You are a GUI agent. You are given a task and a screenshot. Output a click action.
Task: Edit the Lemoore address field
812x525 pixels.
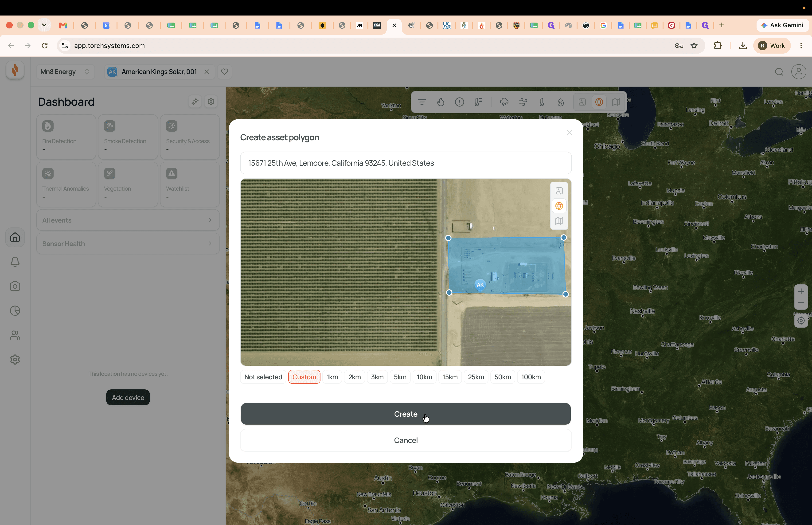click(406, 163)
